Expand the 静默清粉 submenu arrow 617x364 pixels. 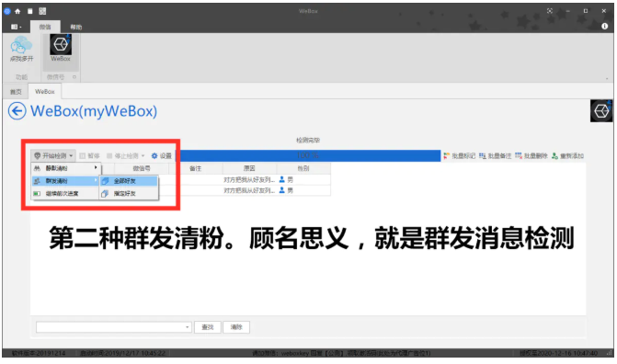[96, 167]
